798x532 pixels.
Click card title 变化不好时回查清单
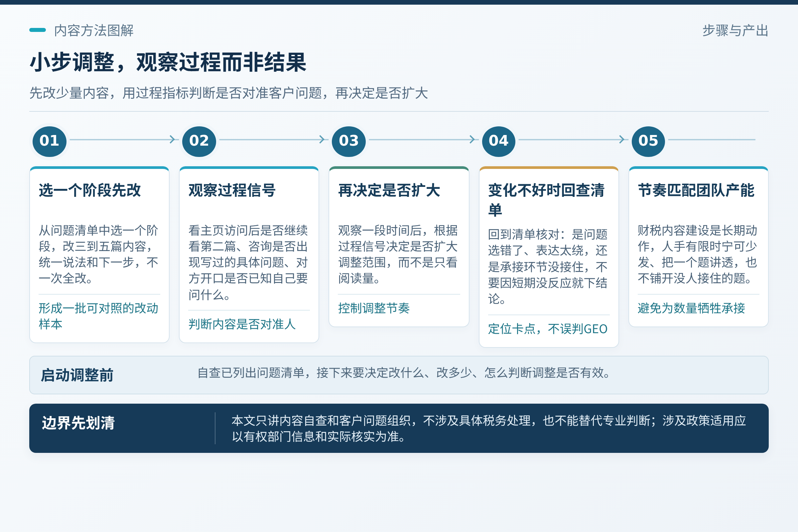pos(546,200)
